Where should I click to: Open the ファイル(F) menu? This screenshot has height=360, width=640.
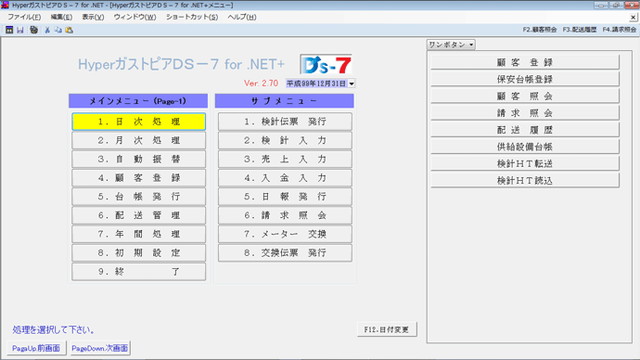pyautogui.click(x=24, y=17)
